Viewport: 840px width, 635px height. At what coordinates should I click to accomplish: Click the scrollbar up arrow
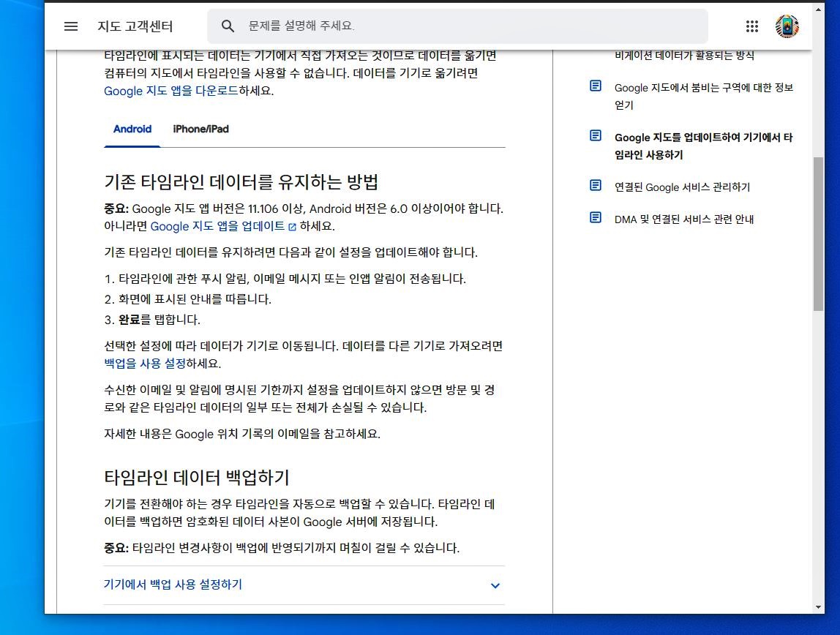pyautogui.click(x=818, y=9)
